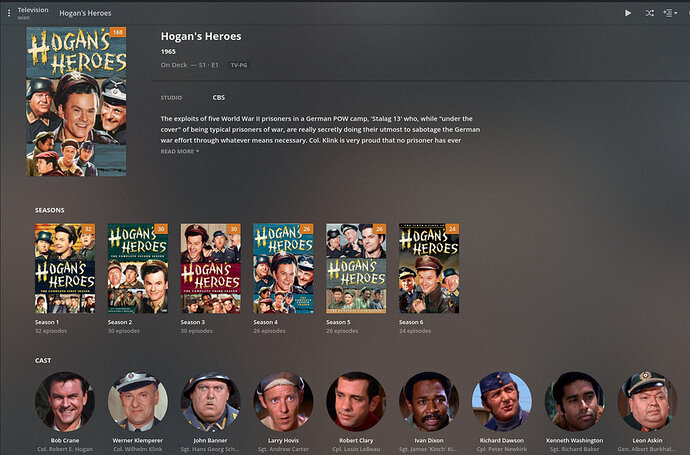Screen dimensions: 690x455
Task: Open the Season 4 poster
Action: (x=283, y=268)
